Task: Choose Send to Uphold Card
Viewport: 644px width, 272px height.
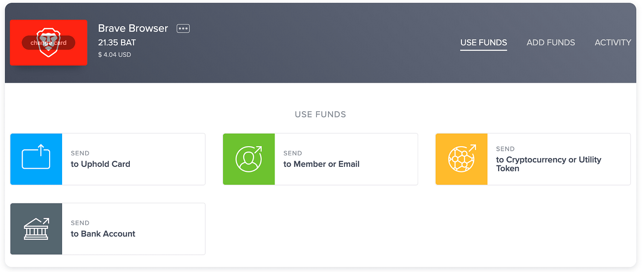Action: pos(108,159)
